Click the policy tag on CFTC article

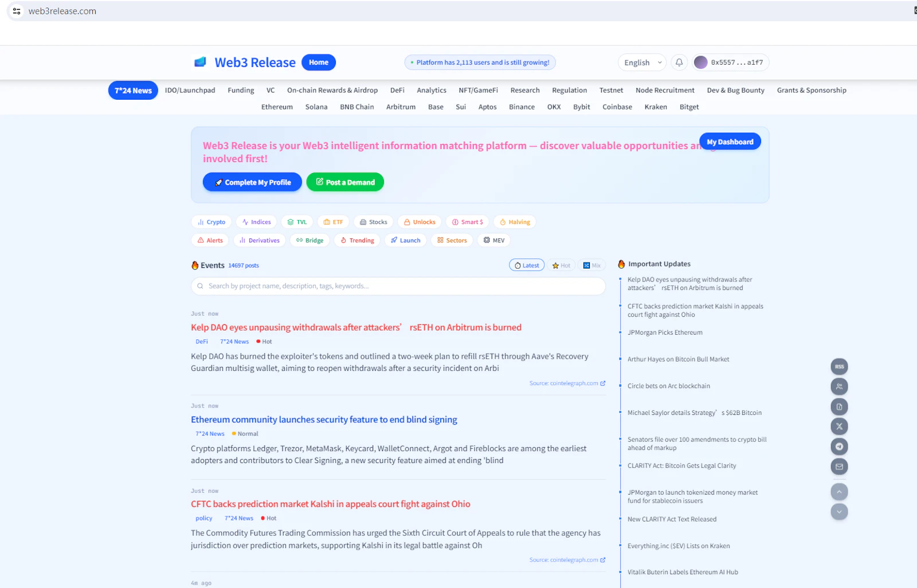click(204, 518)
